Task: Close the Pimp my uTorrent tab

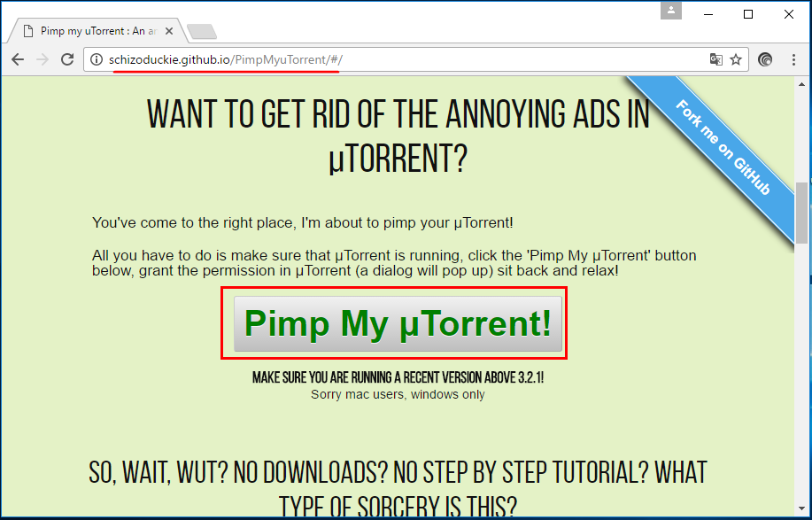Action: [x=169, y=31]
